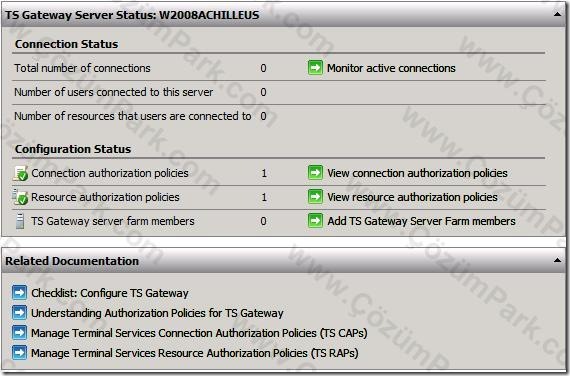The image size is (570, 376).
Task: Click blue arrow beside Manage TS RAPs documentation
Action: [19, 352]
